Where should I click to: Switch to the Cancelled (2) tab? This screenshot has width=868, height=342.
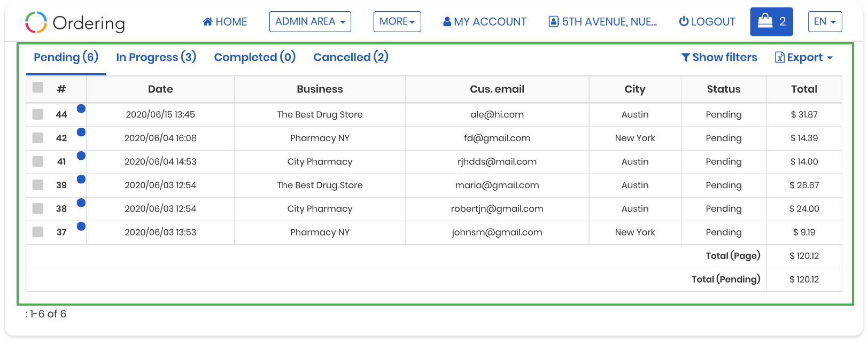pyautogui.click(x=351, y=57)
